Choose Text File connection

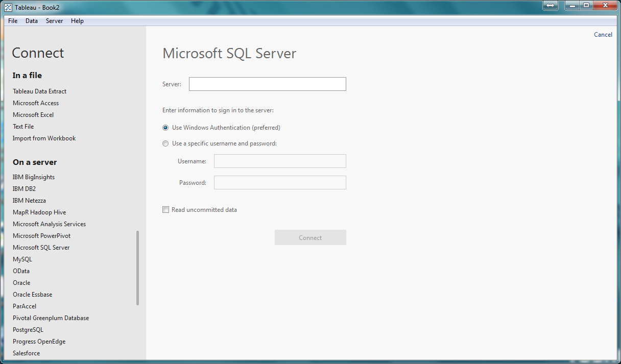click(x=23, y=127)
